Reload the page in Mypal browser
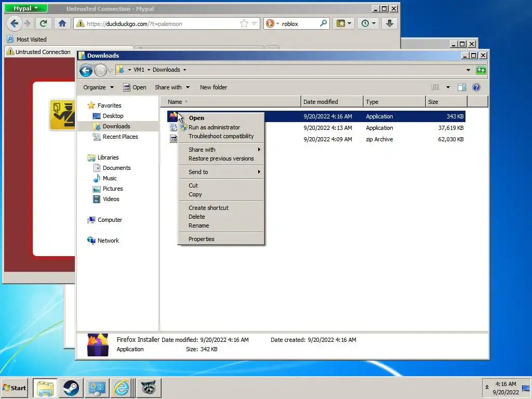 click(43, 23)
